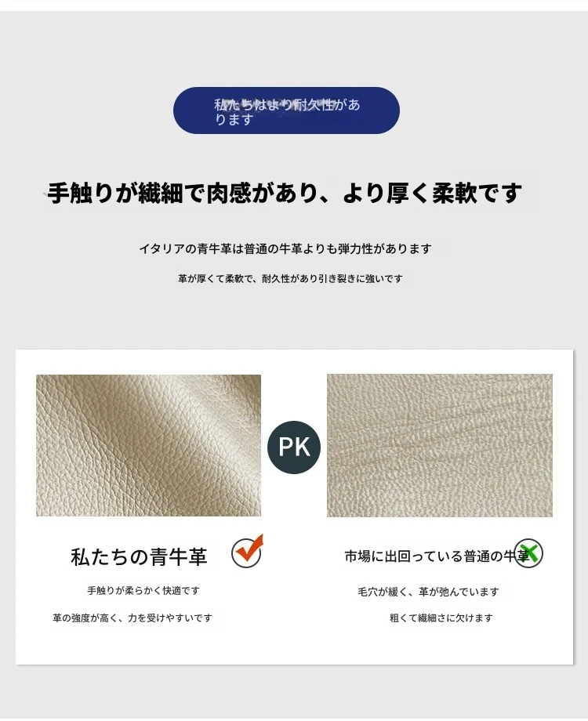This screenshot has width=588, height=721.
Task: Click the text 粗くて繊細さに欠けます
Action: point(441,618)
